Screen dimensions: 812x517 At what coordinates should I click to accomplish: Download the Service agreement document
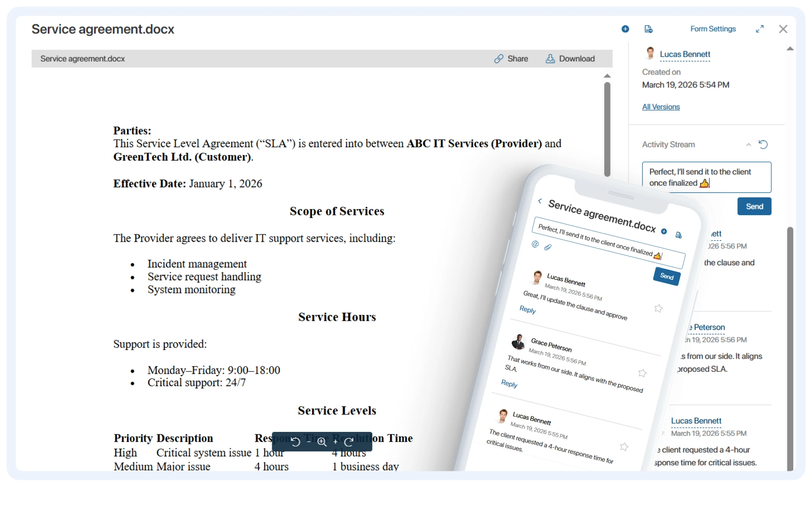[570, 59]
